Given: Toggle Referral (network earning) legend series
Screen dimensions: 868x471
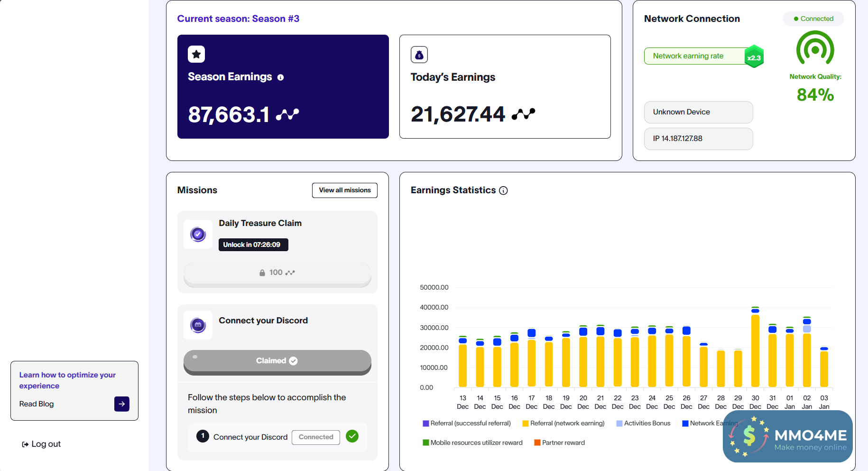Looking at the screenshot, I should (563, 424).
